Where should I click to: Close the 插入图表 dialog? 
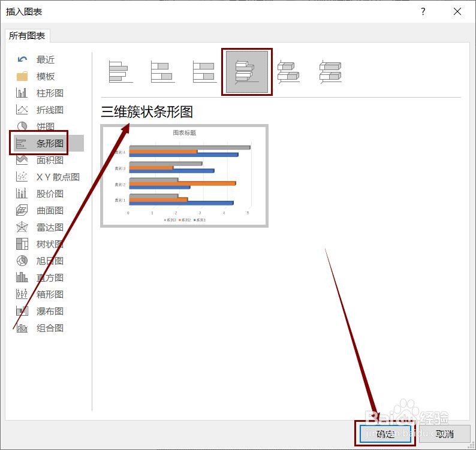[457, 11]
